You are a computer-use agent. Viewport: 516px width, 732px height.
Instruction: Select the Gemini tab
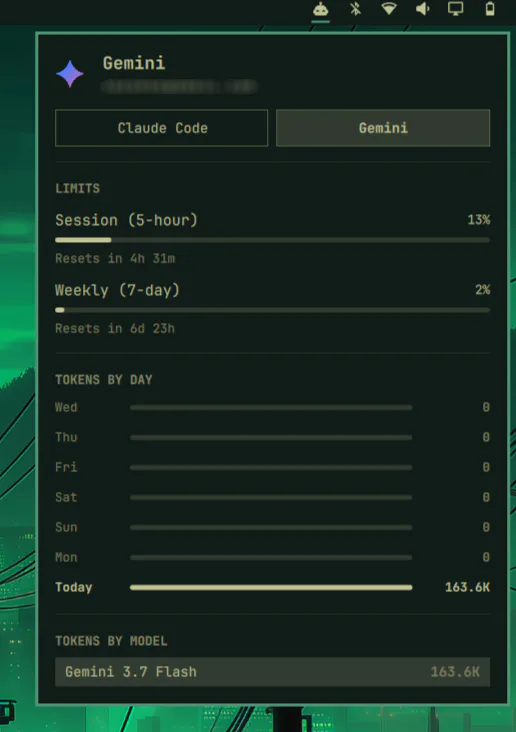(x=383, y=128)
